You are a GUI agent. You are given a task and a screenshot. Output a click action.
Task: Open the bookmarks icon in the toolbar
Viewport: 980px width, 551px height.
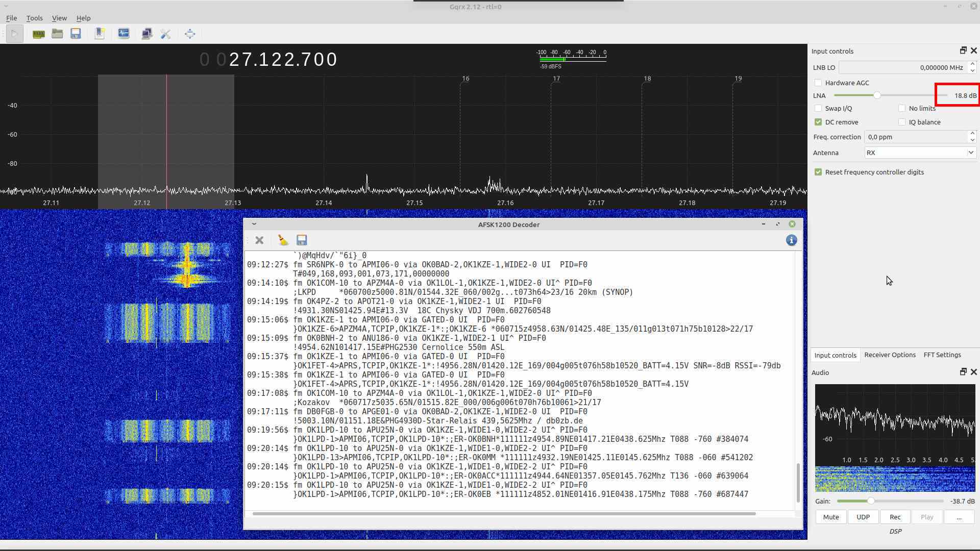pyautogui.click(x=100, y=34)
